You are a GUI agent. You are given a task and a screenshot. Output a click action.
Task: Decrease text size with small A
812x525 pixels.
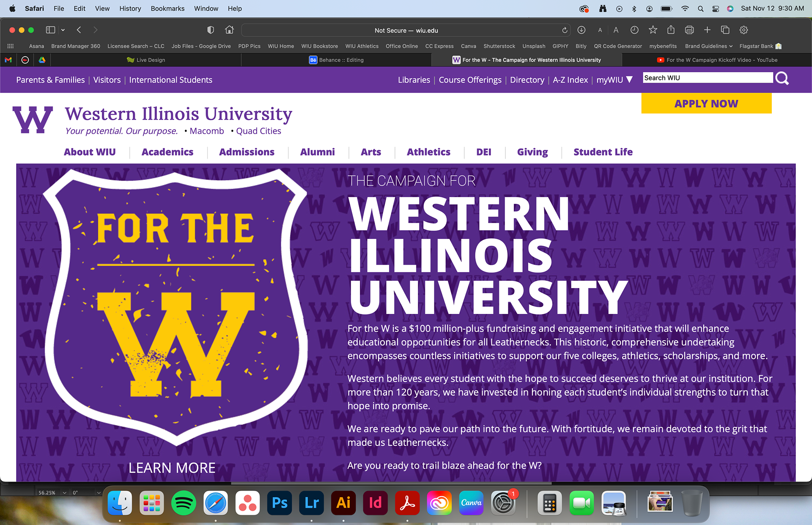point(600,30)
